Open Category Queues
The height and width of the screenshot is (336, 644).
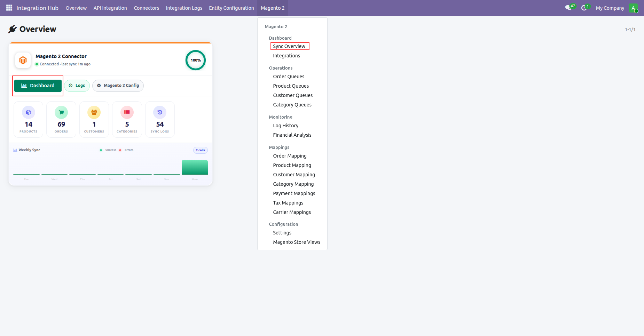(292, 105)
